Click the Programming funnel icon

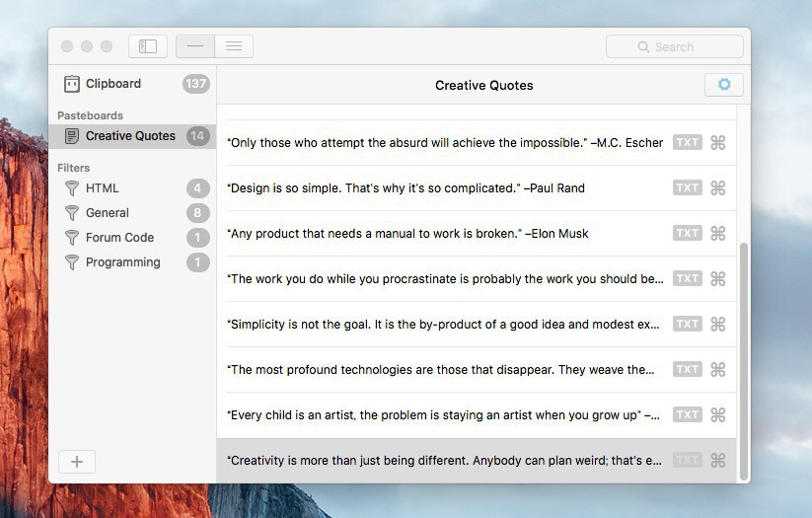72,262
